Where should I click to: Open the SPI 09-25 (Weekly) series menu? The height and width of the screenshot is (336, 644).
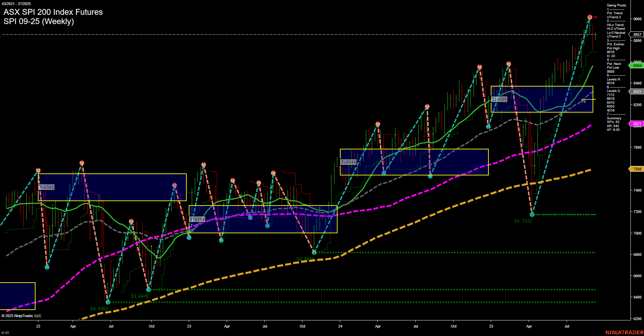[39, 21]
